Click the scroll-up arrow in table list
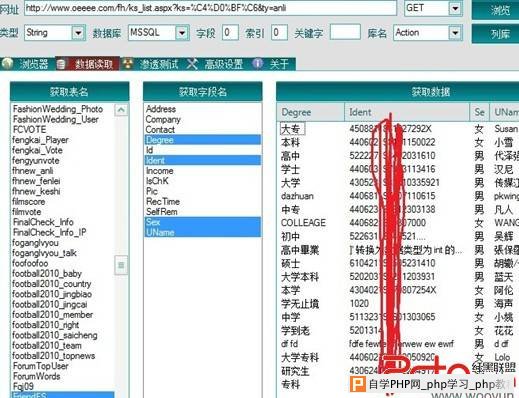This screenshot has height=398, width=519. (x=121, y=110)
